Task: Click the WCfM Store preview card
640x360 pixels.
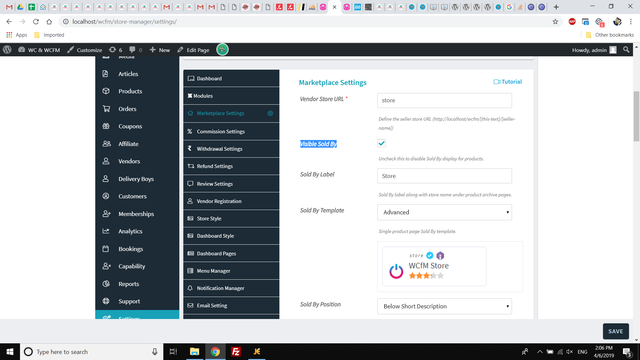Action: [x=434, y=266]
